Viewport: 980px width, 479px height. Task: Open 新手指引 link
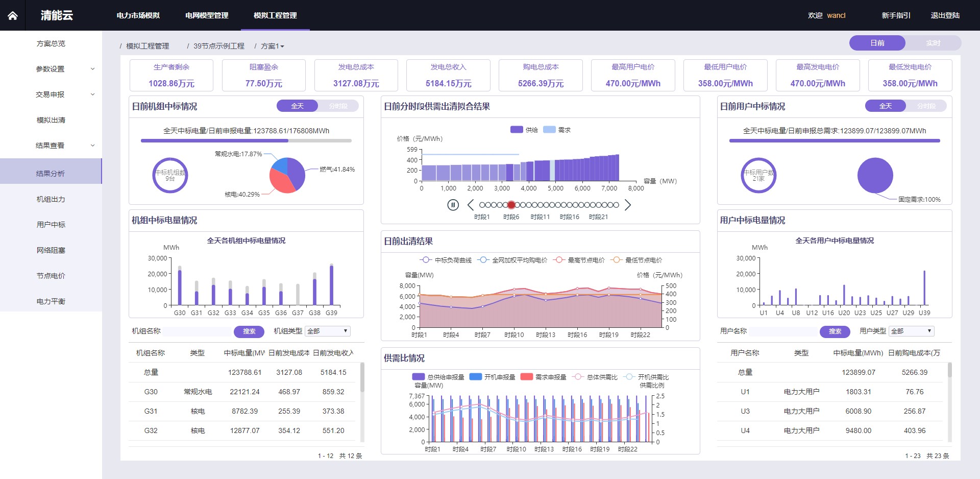coord(896,15)
